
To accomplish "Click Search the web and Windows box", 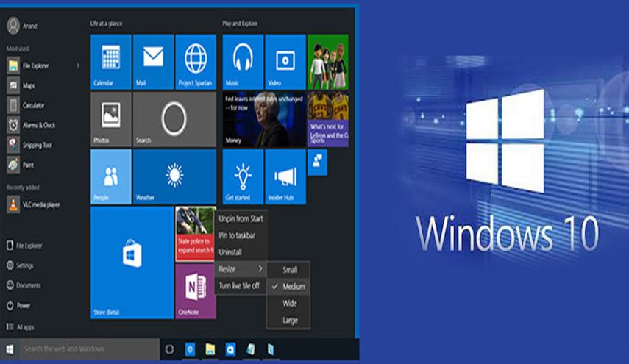I will coord(89,349).
